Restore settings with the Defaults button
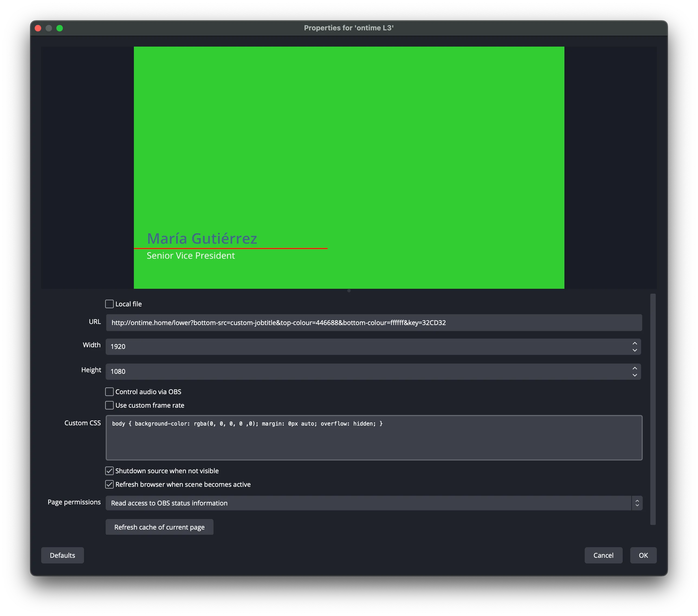Image resolution: width=698 pixels, height=616 pixels. pyautogui.click(x=63, y=555)
